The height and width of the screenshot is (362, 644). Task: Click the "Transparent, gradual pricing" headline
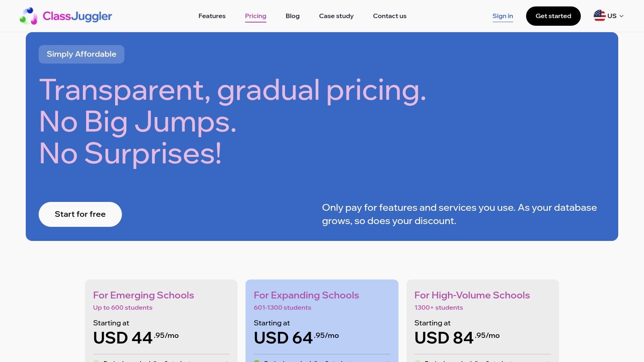coord(233,90)
